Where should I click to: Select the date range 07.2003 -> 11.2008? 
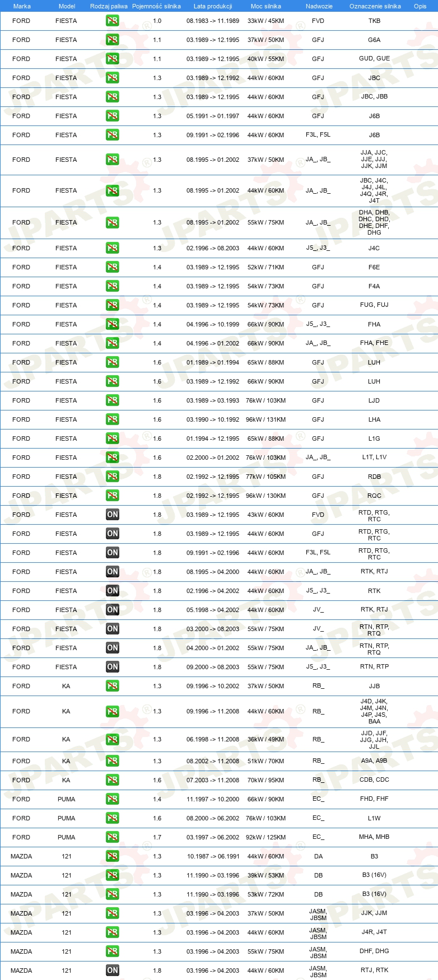[x=213, y=780]
